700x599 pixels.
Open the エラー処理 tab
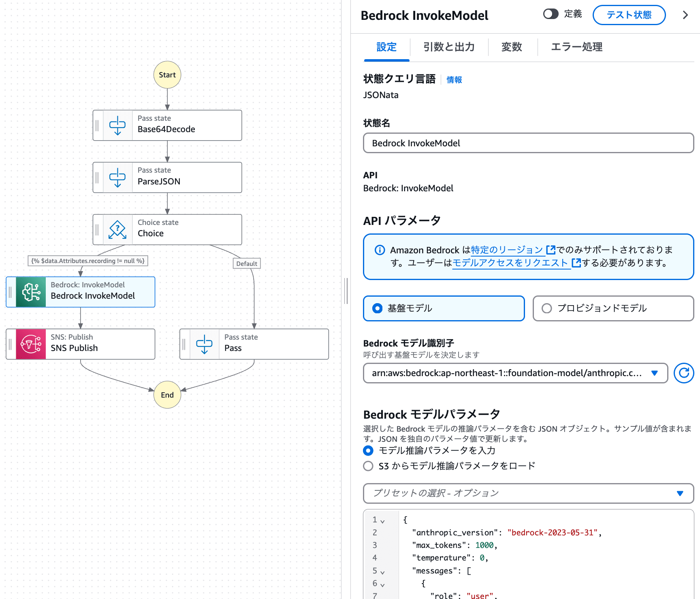(576, 47)
